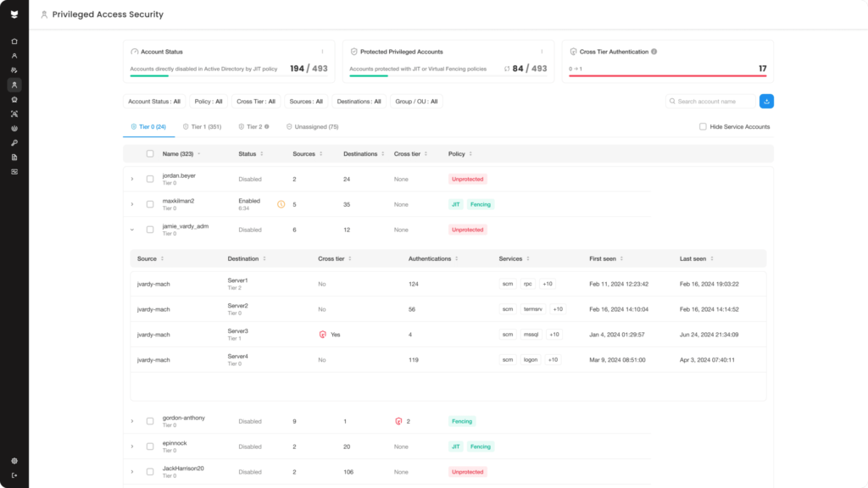Switch to the Tier 0 (24) tab
Image resolution: width=868 pixels, height=488 pixels.
click(x=148, y=127)
